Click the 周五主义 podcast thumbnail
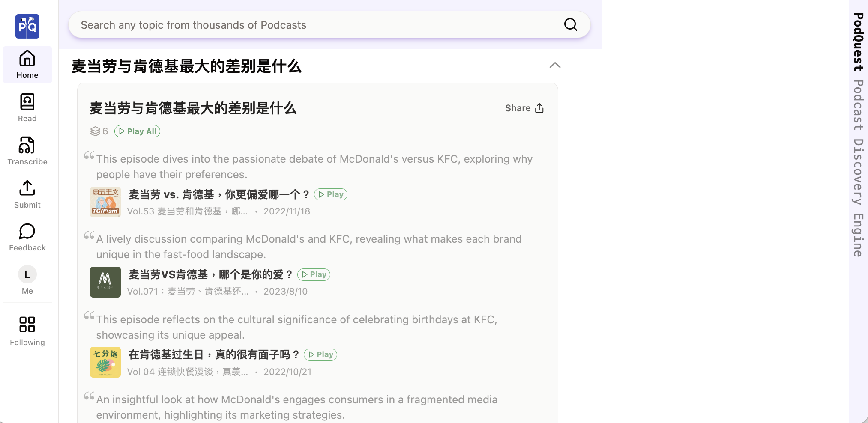Image resolution: width=868 pixels, height=423 pixels. point(105,202)
